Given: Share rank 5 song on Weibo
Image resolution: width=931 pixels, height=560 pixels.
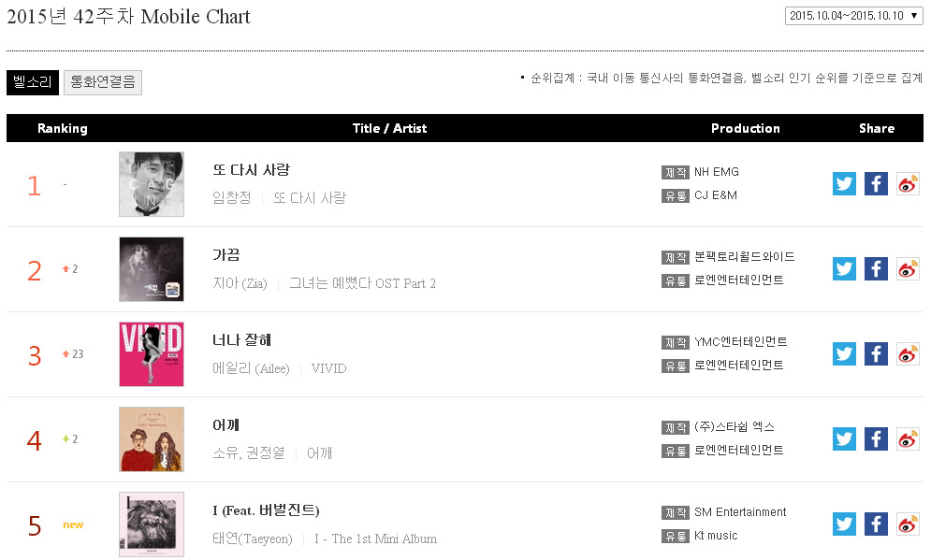Looking at the screenshot, I should tap(908, 524).
